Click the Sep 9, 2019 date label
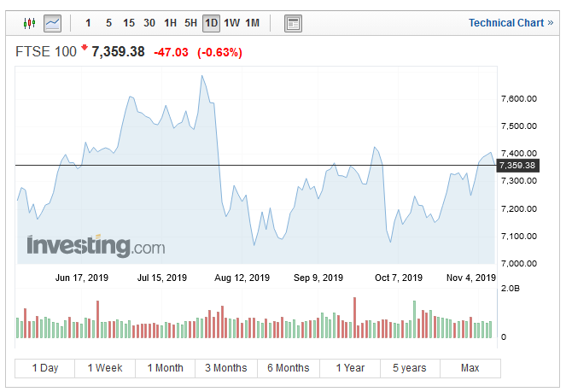This screenshot has height=392, width=572. [x=318, y=278]
